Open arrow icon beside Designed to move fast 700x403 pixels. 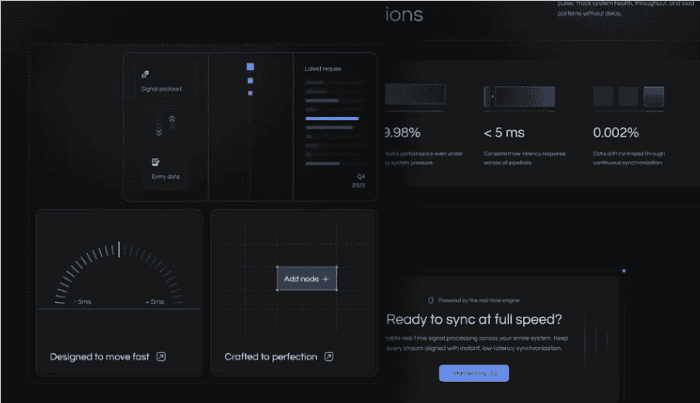coord(161,357)
